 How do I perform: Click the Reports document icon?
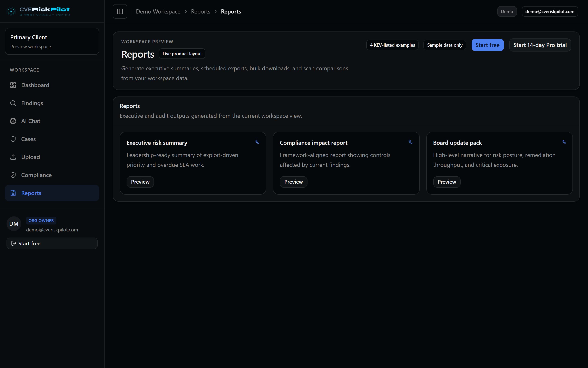(x=13, y=193)
